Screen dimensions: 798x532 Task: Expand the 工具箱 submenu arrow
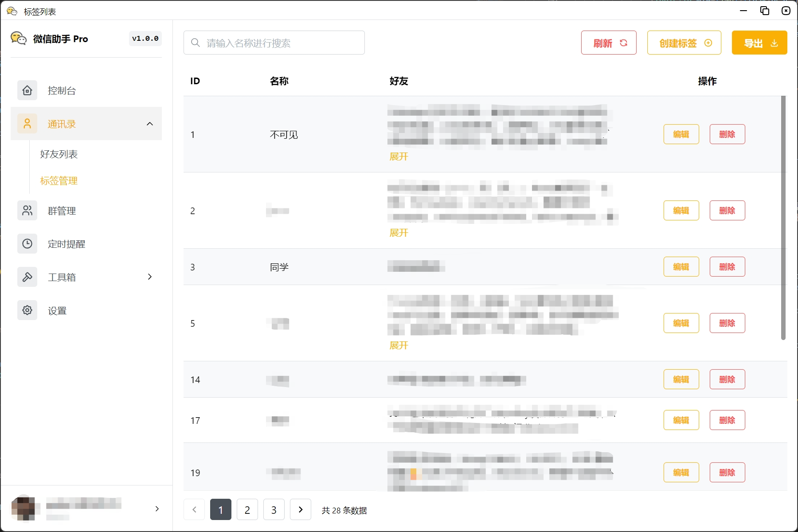coord(149,277)
